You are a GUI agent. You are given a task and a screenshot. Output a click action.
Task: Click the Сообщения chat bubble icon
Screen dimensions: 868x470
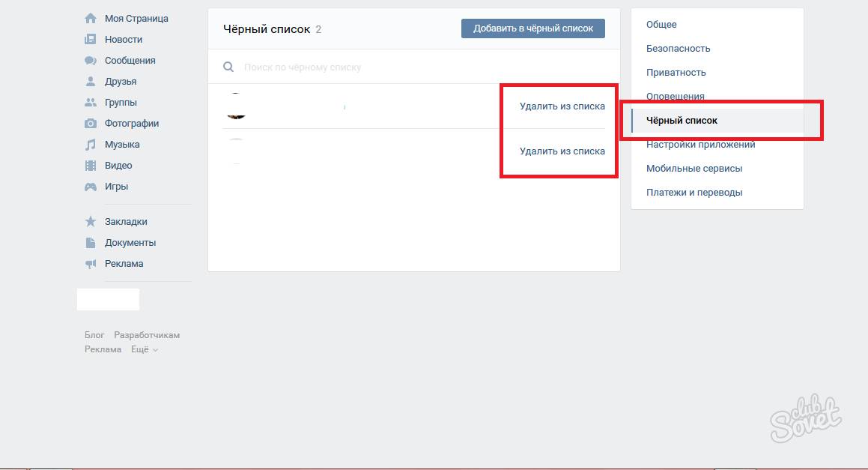(91, 60)
